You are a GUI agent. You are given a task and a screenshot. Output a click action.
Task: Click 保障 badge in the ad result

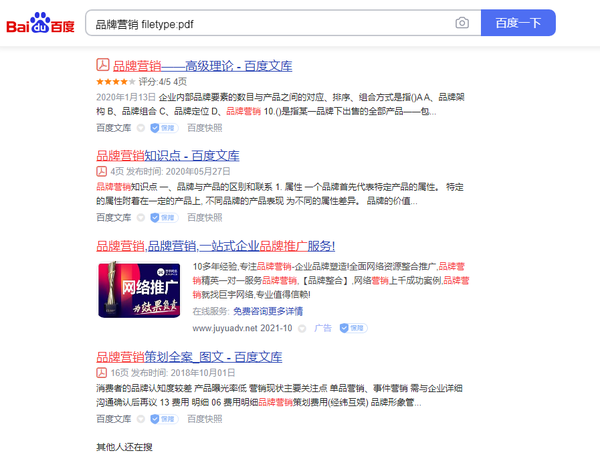354,328
